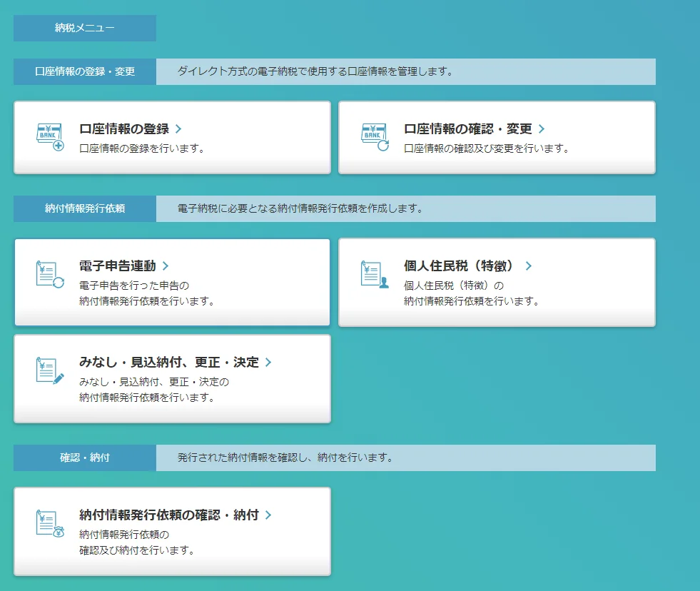Open the 口座情報の登録 link

tap(124, 128)
